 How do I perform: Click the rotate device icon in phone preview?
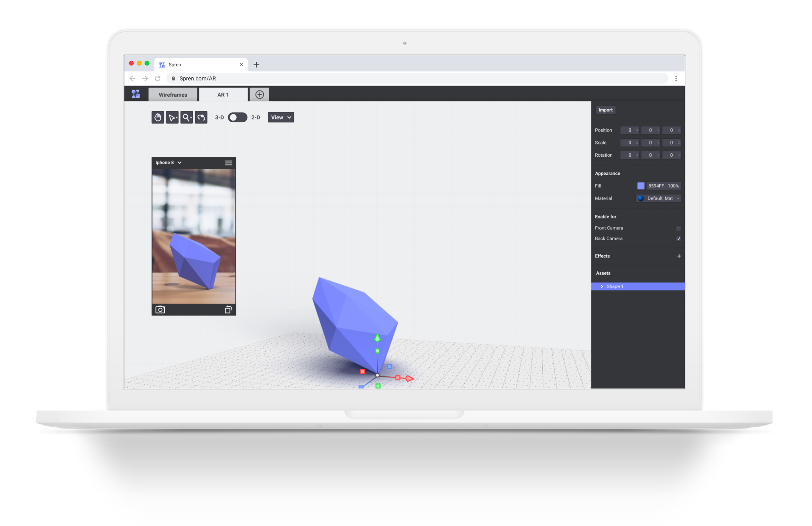click(x=228, y=310)
